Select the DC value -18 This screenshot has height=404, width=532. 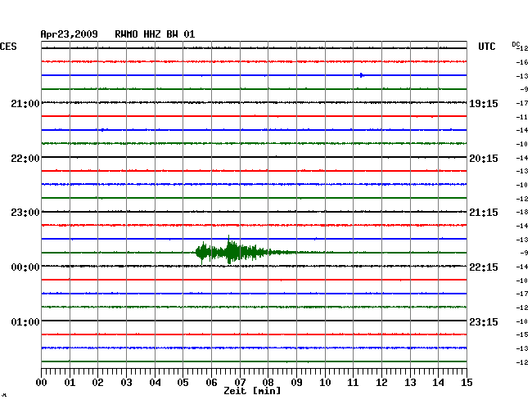(x=522, y=212)
